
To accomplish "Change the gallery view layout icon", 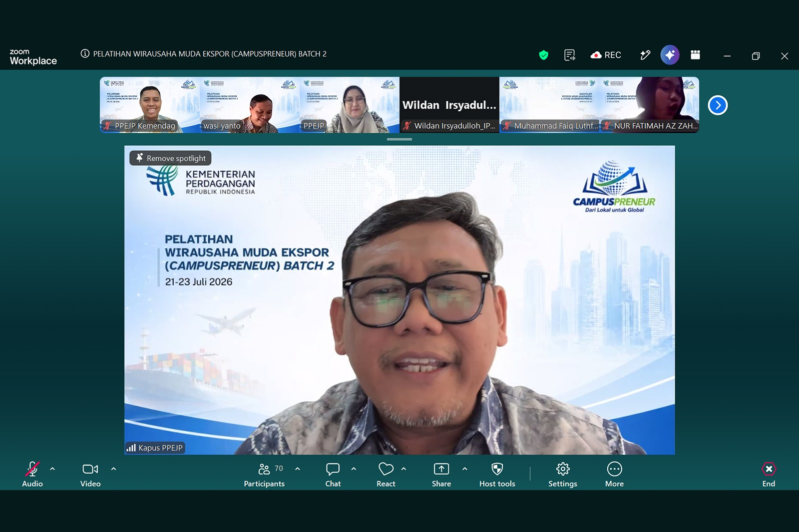I will click(x=695, y=55).
